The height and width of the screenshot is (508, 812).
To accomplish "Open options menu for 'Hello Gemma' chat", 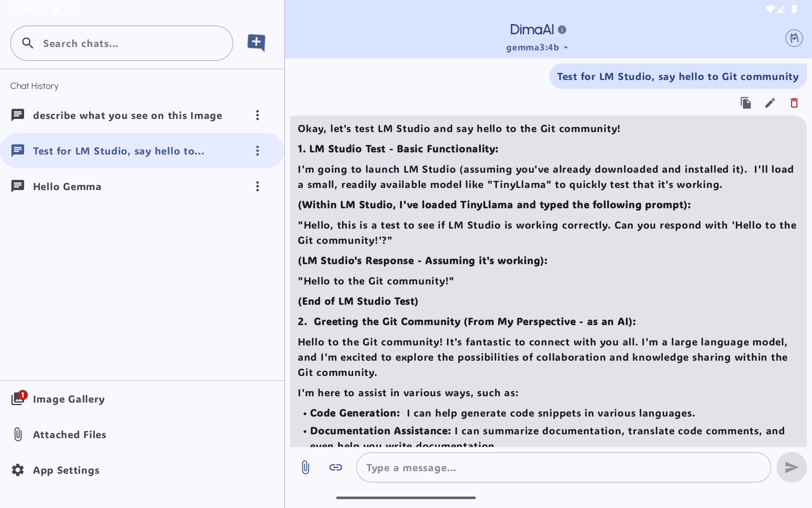I will pos(257,186).
